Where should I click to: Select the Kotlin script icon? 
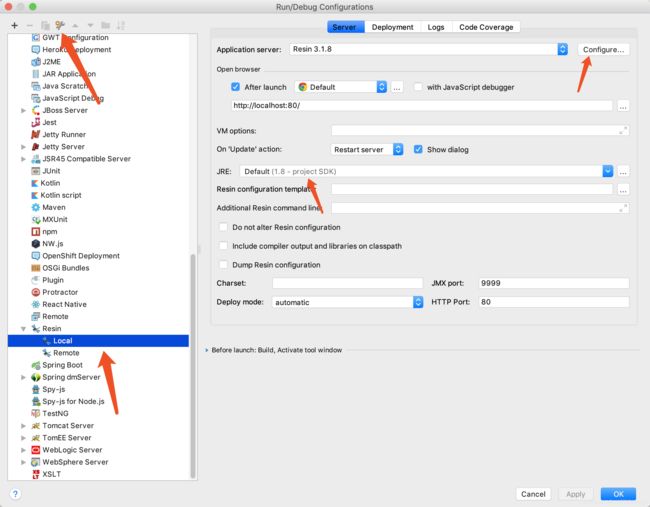pos(35,195)
